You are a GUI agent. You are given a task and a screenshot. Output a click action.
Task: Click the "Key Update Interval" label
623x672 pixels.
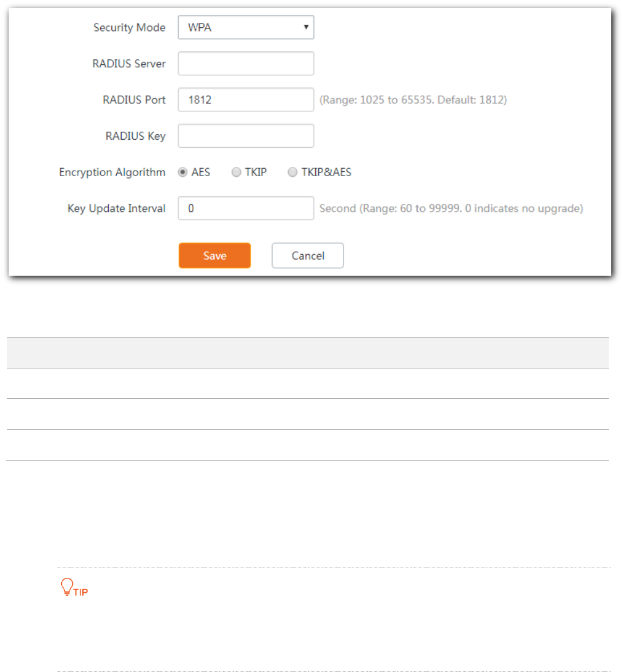click(117, 208)
